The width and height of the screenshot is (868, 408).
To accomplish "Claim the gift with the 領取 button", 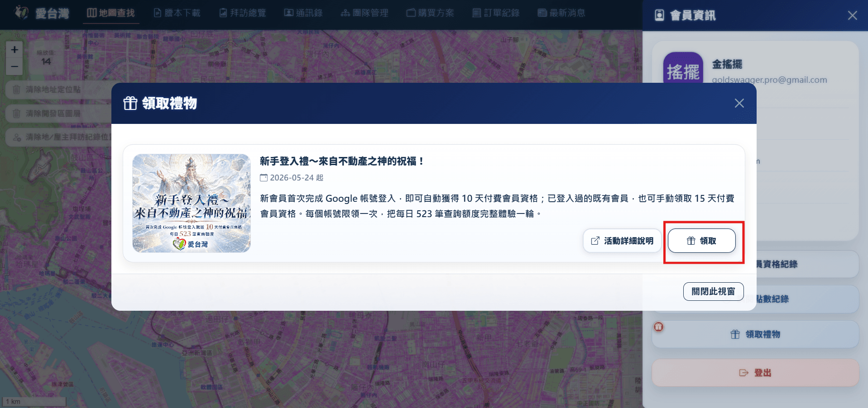I will pyautogui.click(x=701, y=241).
